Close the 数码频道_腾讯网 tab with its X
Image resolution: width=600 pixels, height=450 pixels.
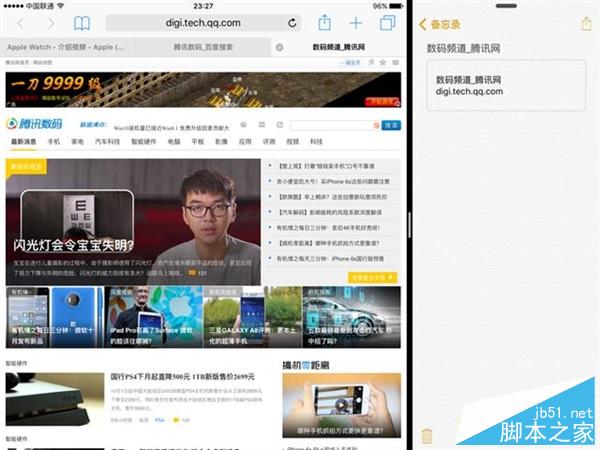tap(280, 47)
